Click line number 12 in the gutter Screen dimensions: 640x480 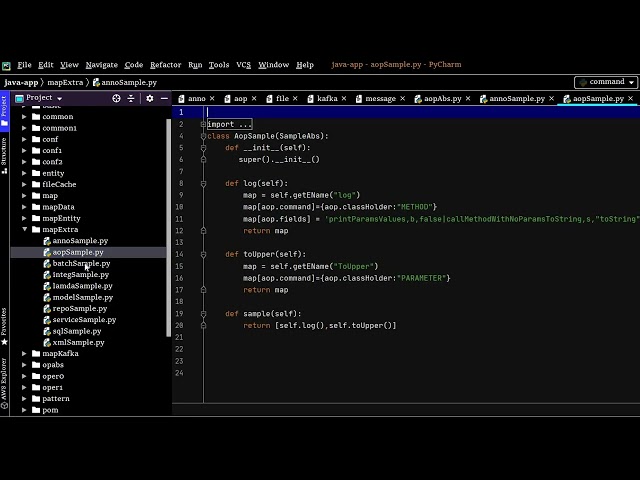(179, 231)
